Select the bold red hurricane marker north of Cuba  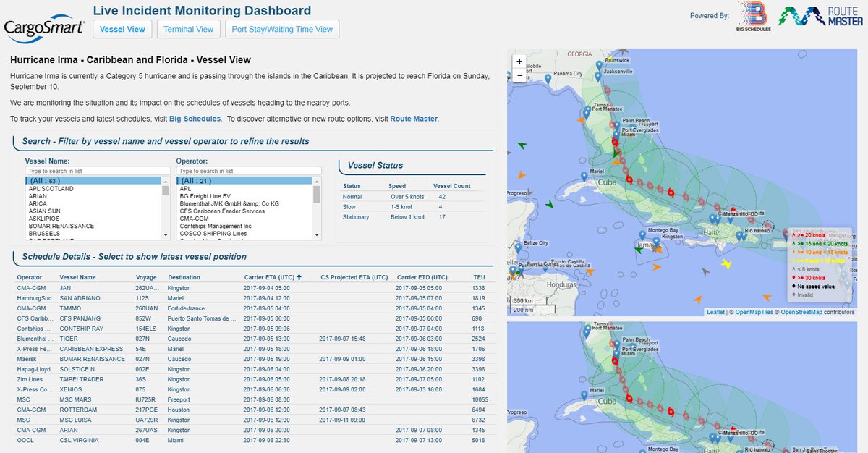[x=629, y=179]
